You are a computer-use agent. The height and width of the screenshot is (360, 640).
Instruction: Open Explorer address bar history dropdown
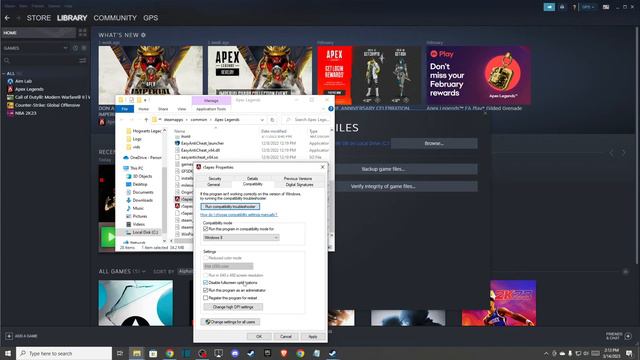262,120
